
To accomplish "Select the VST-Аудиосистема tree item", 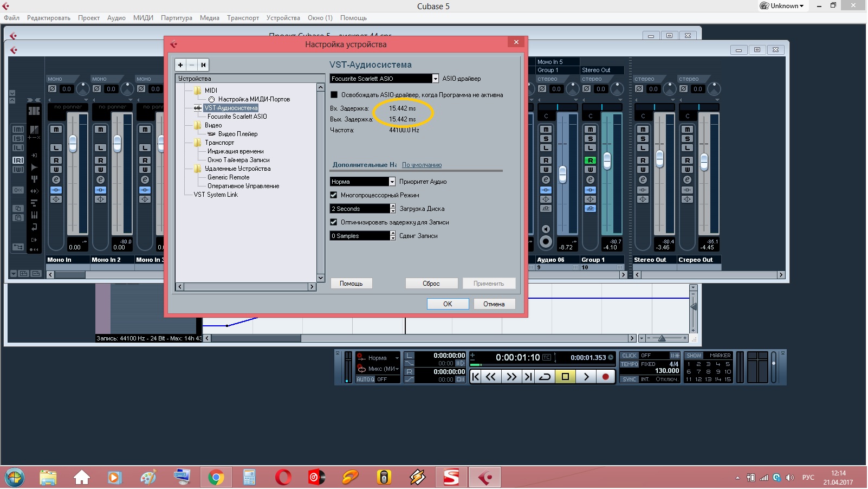I will tap(231, 108).
